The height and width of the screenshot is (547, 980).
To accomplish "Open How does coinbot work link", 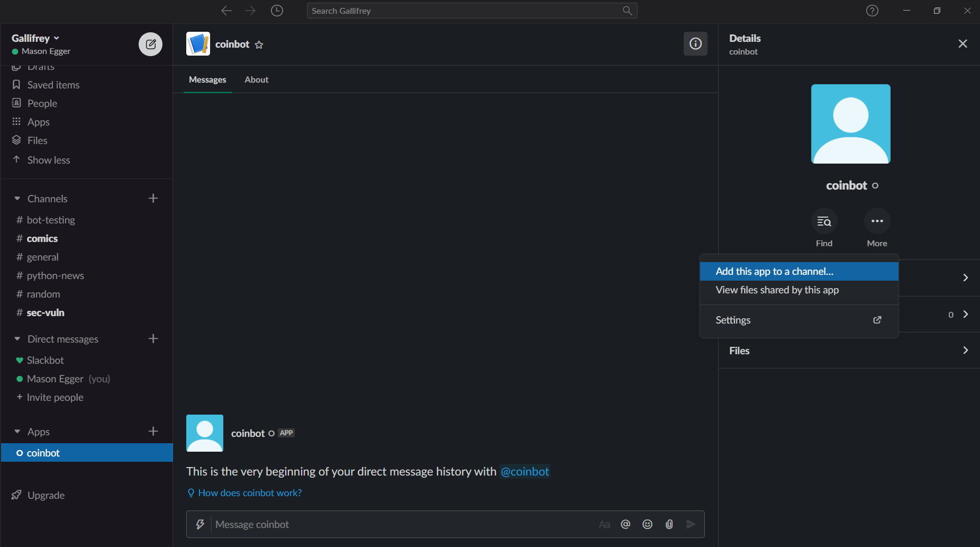I will pos(250,493).
